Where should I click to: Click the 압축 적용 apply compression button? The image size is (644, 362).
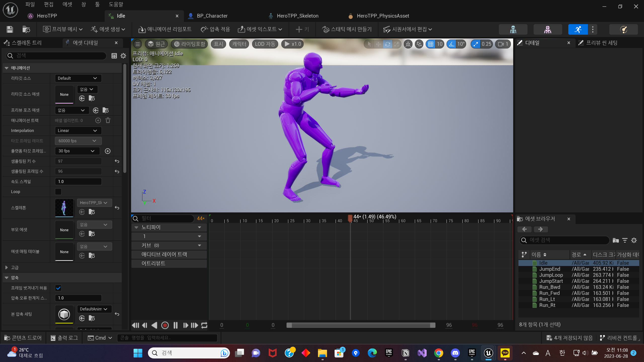[215, 29]
